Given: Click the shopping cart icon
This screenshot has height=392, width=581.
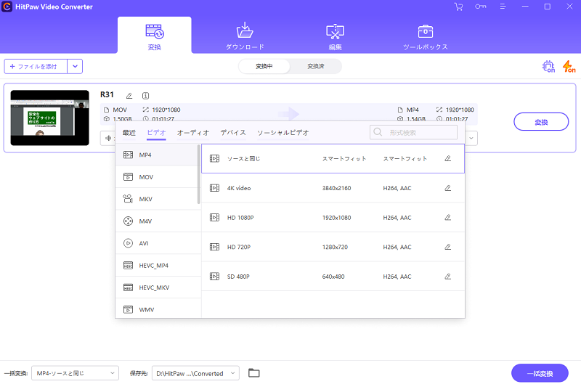Looking at the screenshot, I should [x=458, y=7].
